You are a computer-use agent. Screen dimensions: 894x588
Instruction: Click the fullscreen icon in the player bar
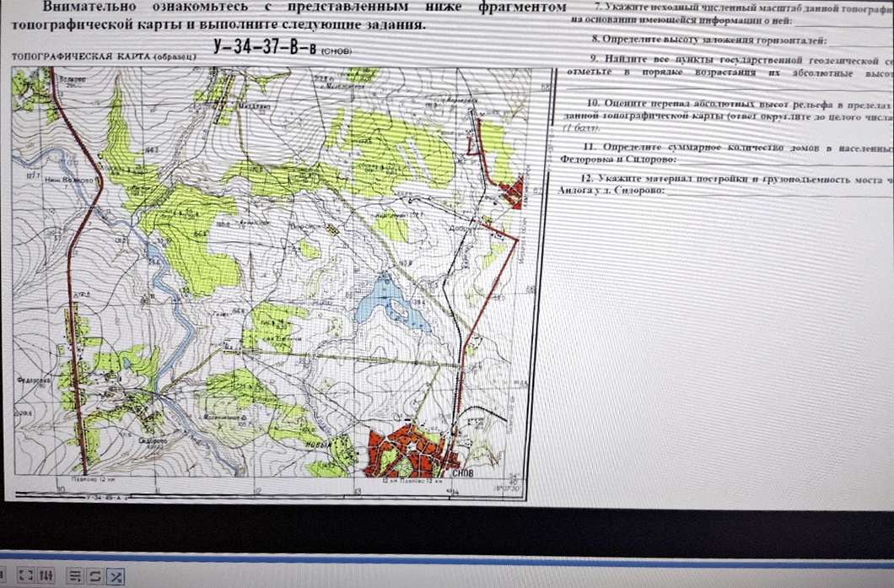pyautogui.click(x=25, y=575)
